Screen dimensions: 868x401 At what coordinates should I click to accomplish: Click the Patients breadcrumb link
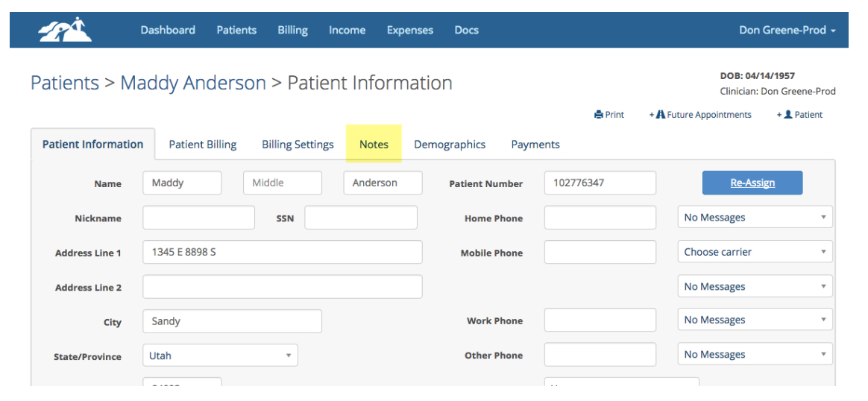65,83
